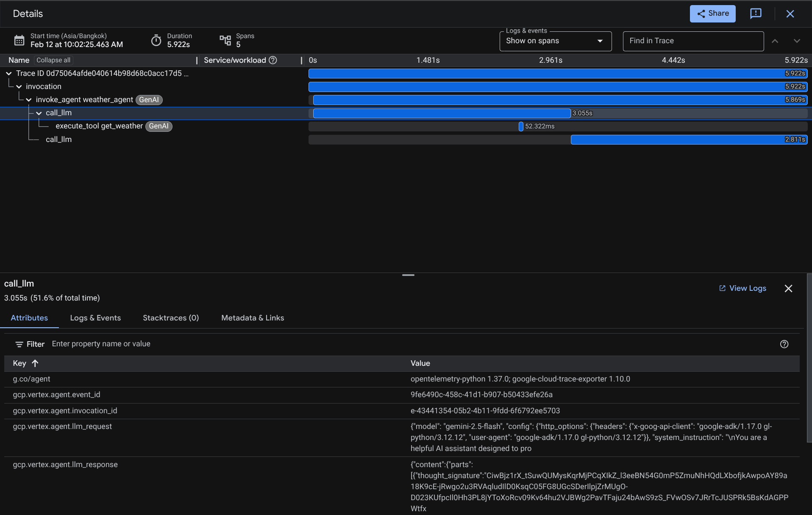This screenshot has height=515, width=812.
Task: Switch to the Logs & Events tab
Action: coord(95,318)
